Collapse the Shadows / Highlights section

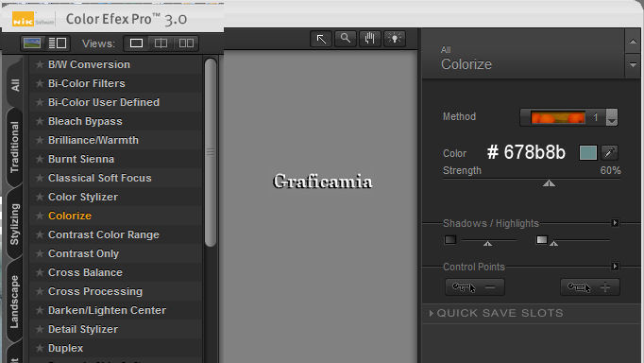[x=615, y=223]
